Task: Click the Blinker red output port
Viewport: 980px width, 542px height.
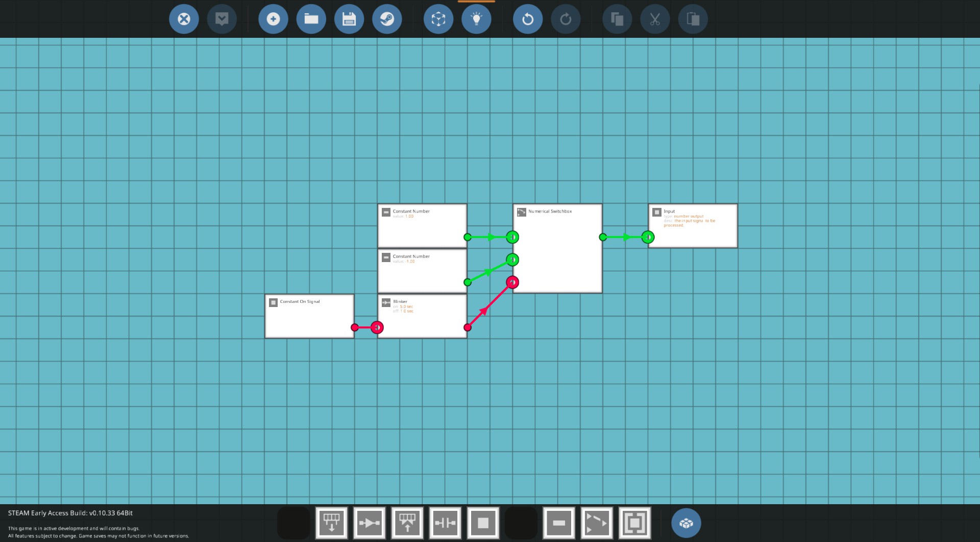Action: click(x=468, y=327)
